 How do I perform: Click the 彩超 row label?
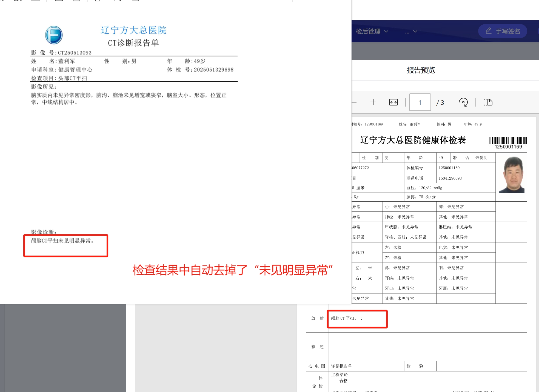click(317, 347)
